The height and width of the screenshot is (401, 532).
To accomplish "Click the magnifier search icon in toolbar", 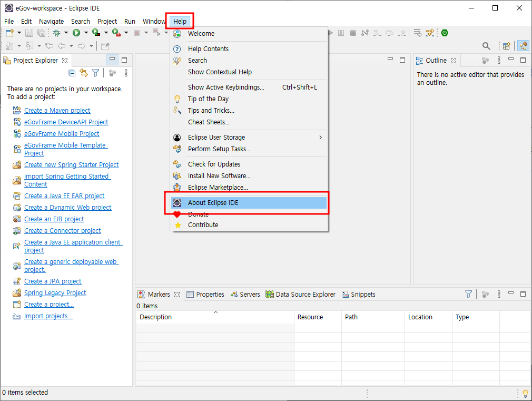I will click(x=486, y=46).
